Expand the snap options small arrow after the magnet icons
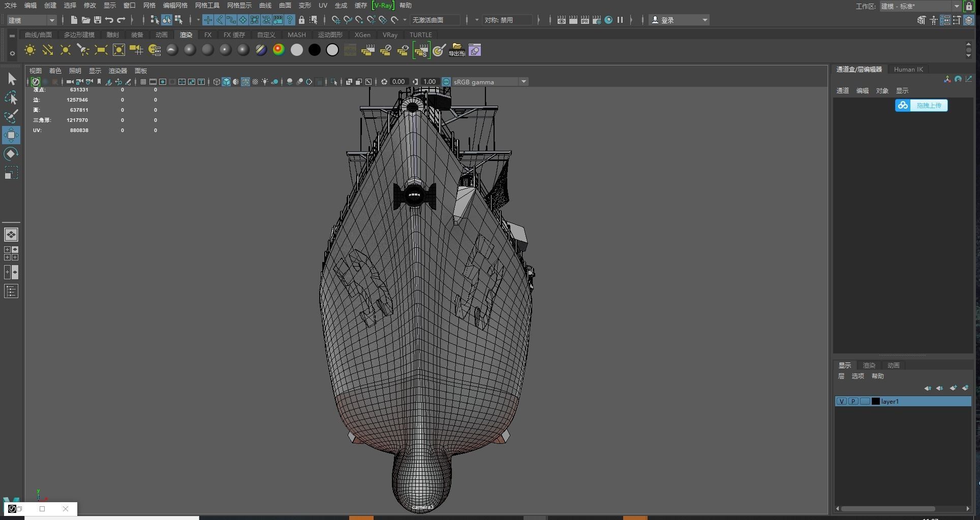The width and height of the screenshot is (980, 520). (405, 20)
